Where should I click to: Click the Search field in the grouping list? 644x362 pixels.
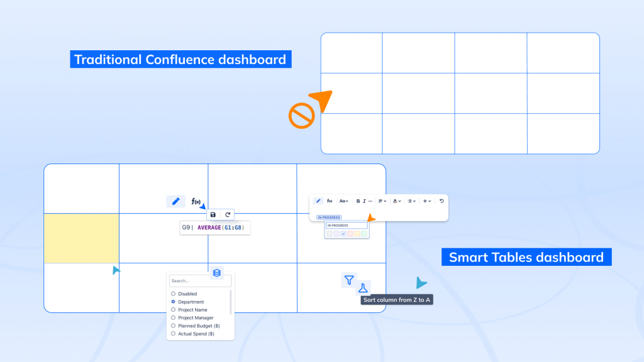pyautogui.click(x=200, y=281)
